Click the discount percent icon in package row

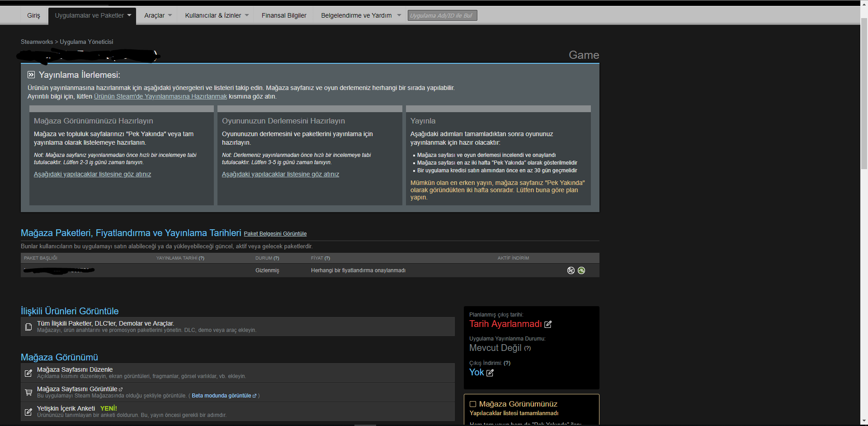(x=581, y=270)
